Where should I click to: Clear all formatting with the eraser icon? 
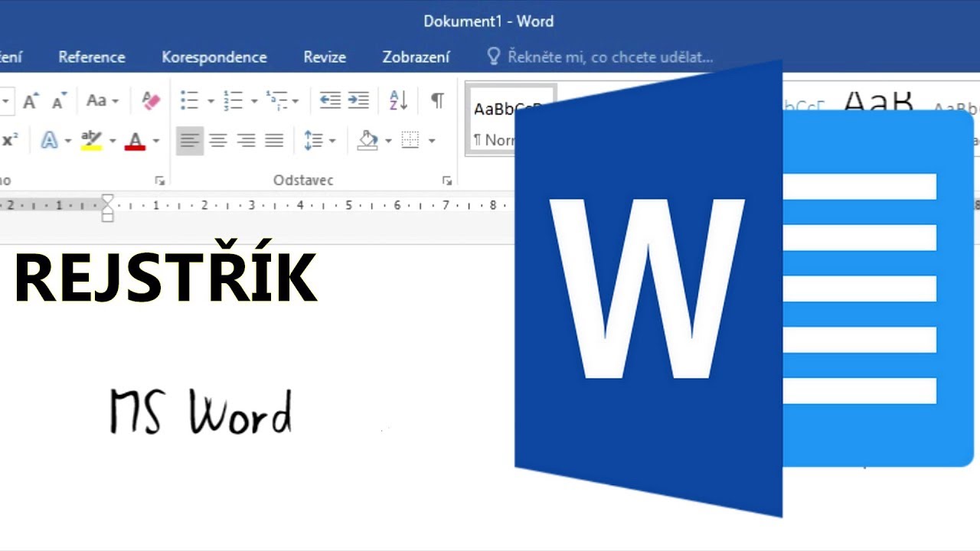point(151,100)
